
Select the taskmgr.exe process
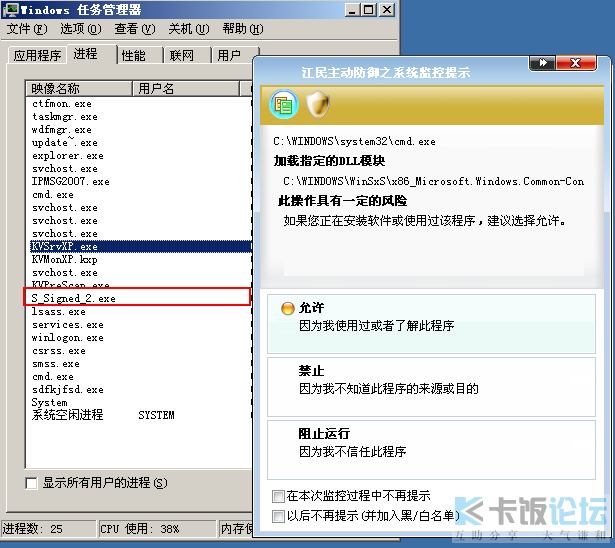[65, 117]
